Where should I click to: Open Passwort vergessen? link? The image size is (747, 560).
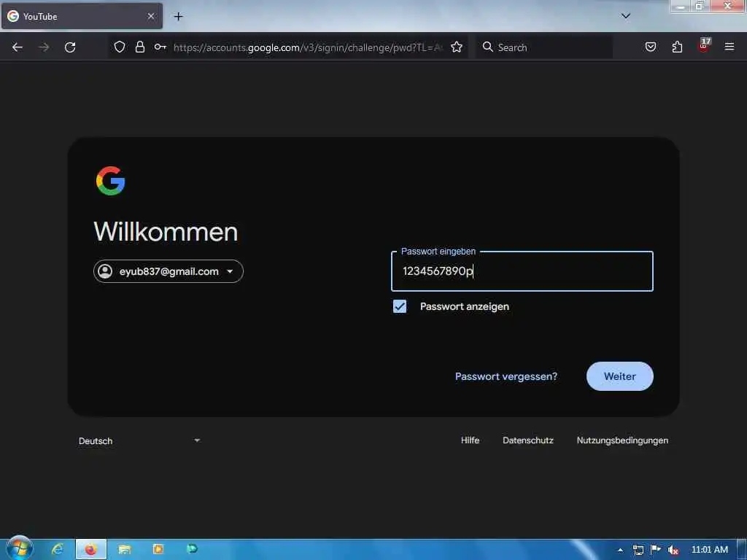tap(506, 376)
